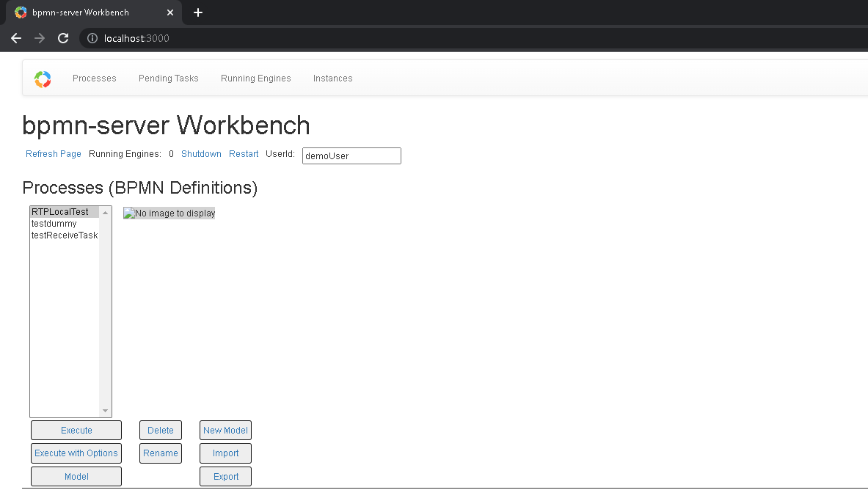The width and height of the screenshot is (868, 501).
Task: Click inside the UserId input field
Action: [x=351, y=156]
